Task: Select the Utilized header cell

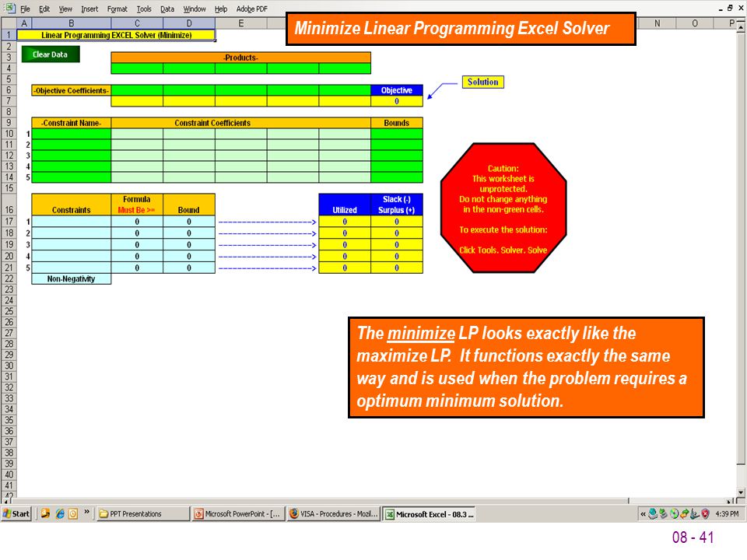Action: [345, 205]
